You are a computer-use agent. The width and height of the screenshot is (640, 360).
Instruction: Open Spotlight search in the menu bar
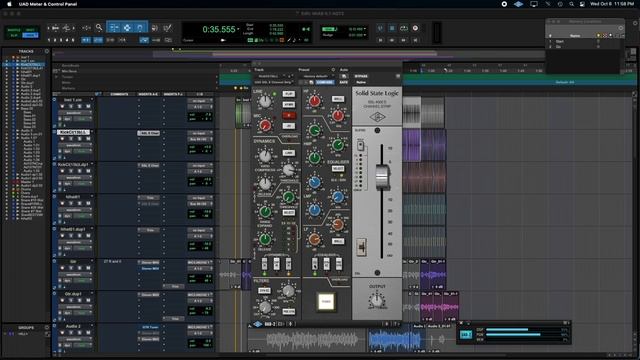[x=571, y=4]
